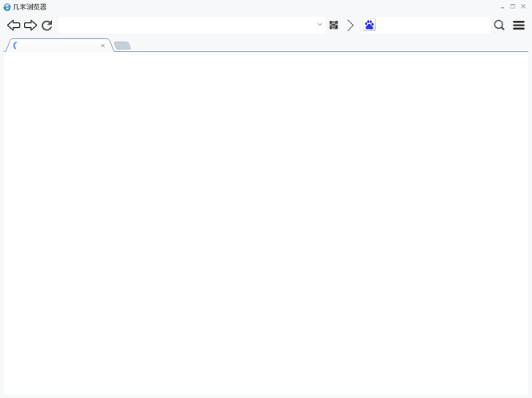
Task: Click the go arrow next to address bar
Action: tap(350, 25)
